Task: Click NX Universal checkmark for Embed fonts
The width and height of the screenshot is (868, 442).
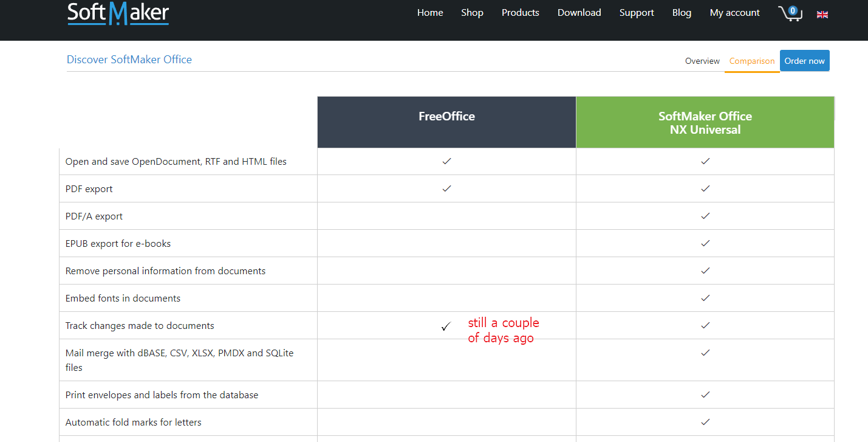Action: point(705,298)
